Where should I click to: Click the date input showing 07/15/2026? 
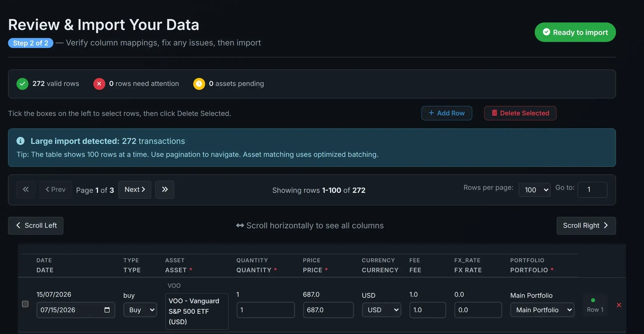point(76,310)
